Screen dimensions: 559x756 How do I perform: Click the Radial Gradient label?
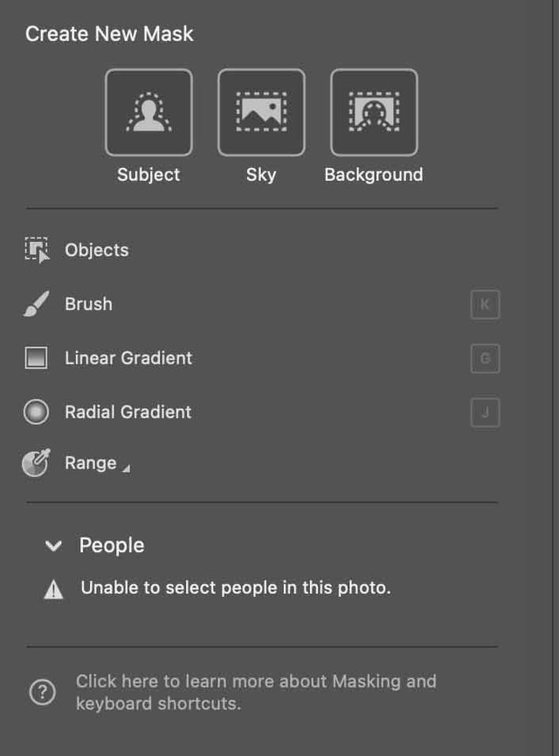pyautogui.click(x=128, y=412)
